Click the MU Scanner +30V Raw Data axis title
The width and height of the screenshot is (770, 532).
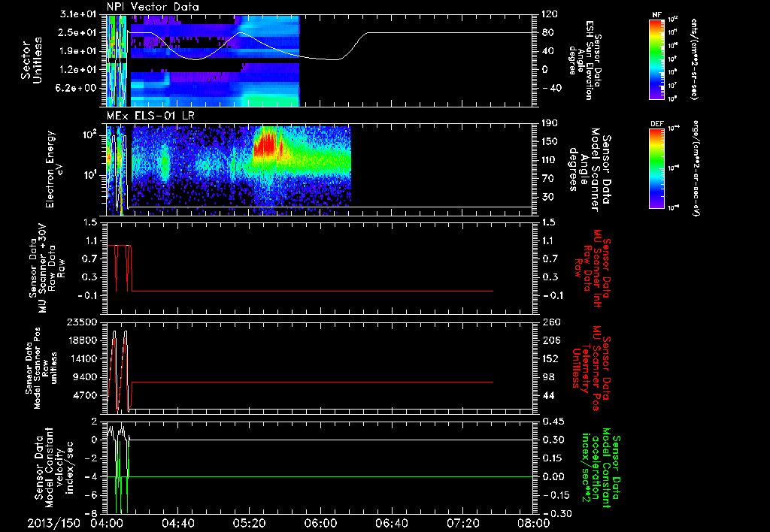[x=47, y=268]
